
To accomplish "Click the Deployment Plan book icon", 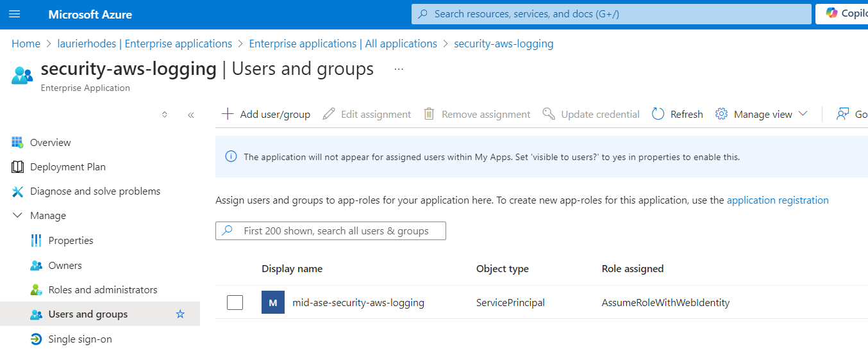I will tap(18, 166).
